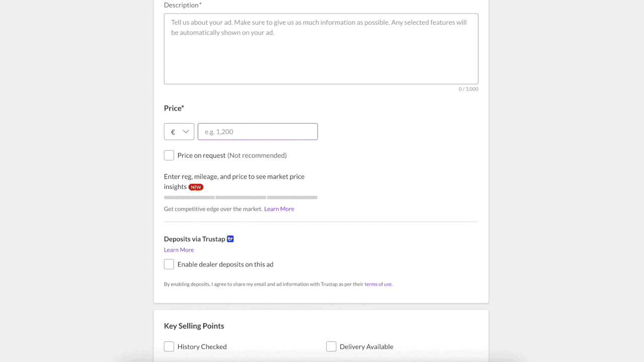Check the History Checked selling point

(x=169, y=346)
